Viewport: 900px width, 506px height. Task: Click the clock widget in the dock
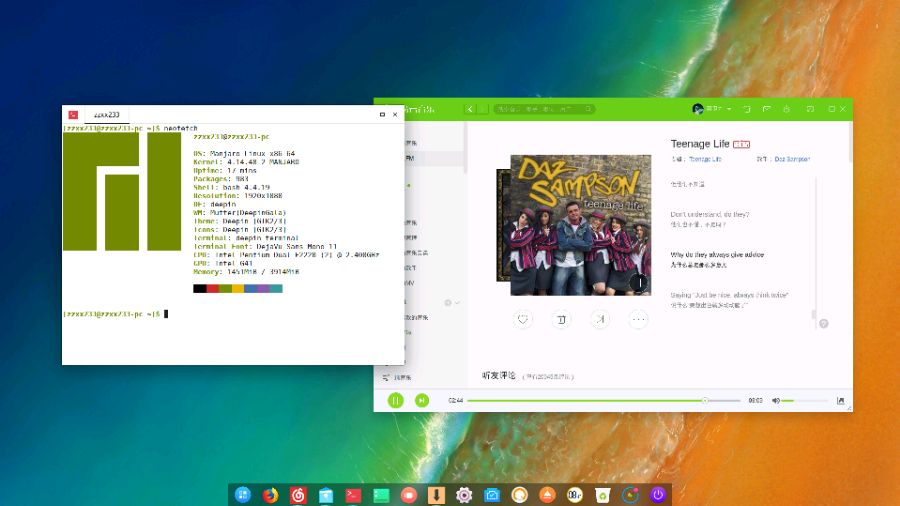point(575,495)
